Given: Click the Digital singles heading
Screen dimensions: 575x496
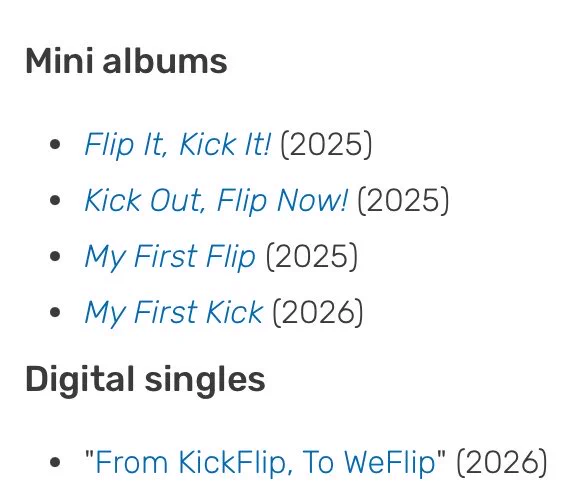Looking at the screenshot, I should 145,379.
